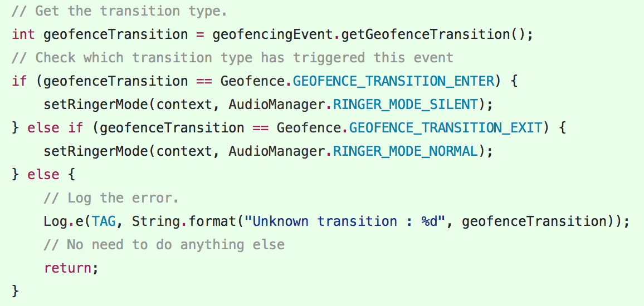Click the return keyword
The width and height of the screenshot is (644, 306).
(x=67, y=268)
